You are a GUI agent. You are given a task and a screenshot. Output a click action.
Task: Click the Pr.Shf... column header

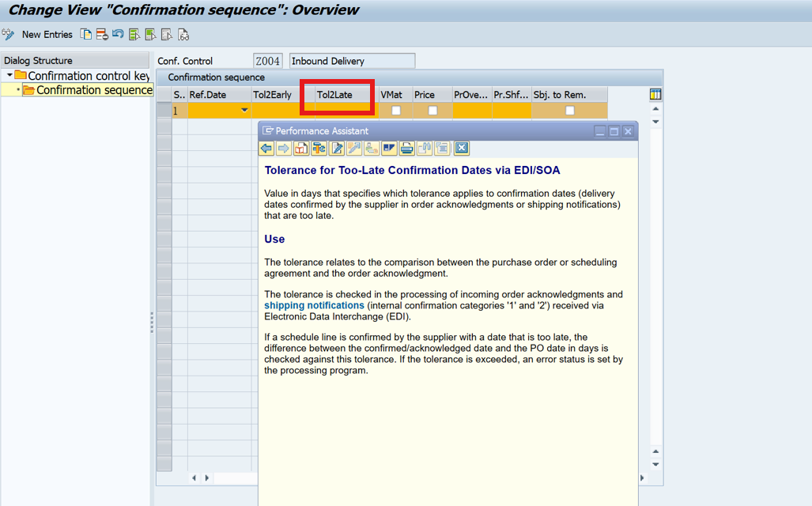click(511, 95)
